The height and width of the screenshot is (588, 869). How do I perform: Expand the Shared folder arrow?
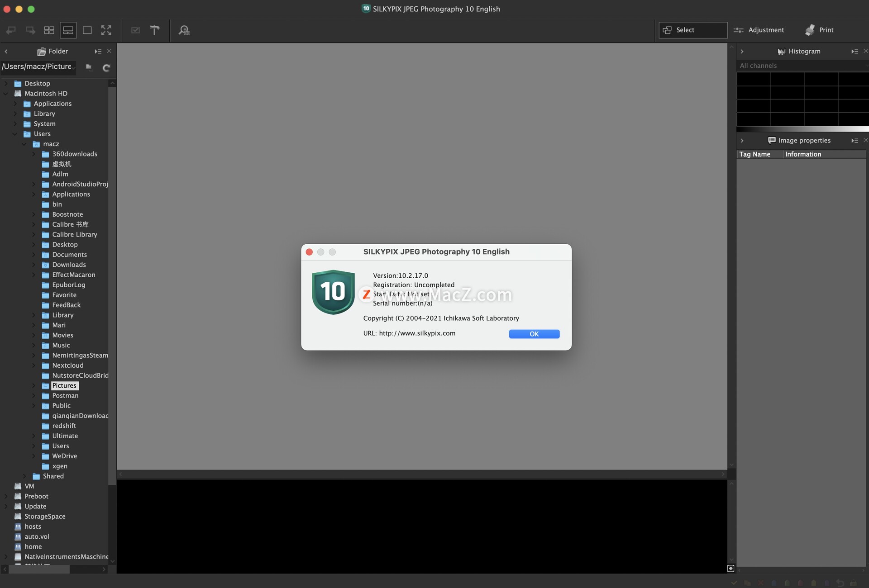pos(24,476)
